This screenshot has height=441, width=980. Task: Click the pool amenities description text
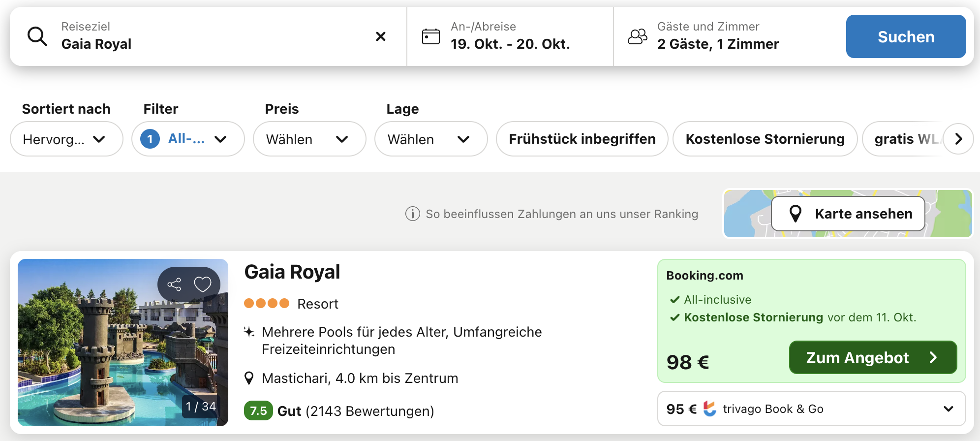(402, 340)
